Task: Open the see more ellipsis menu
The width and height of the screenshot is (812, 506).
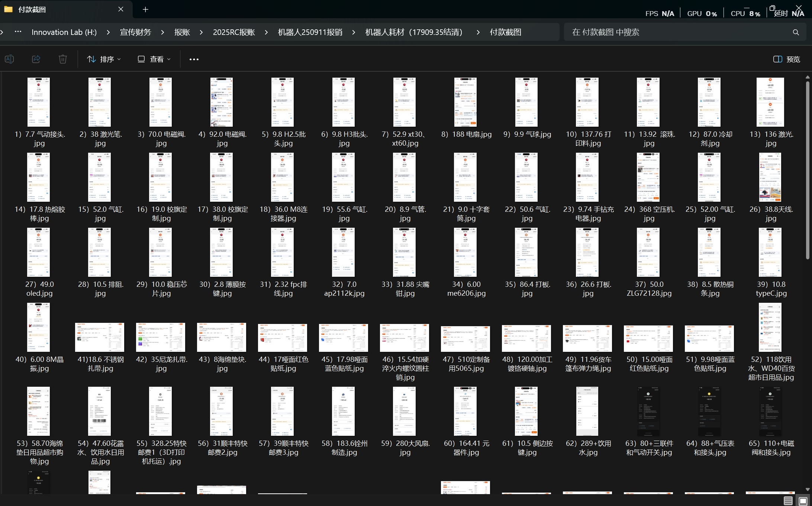Action: (x=194, y=59)
